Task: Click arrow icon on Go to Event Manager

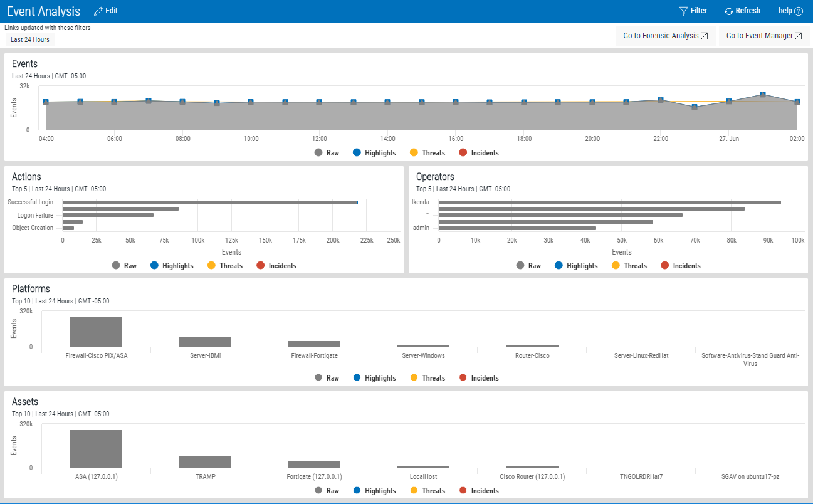Action: (798, 36)
